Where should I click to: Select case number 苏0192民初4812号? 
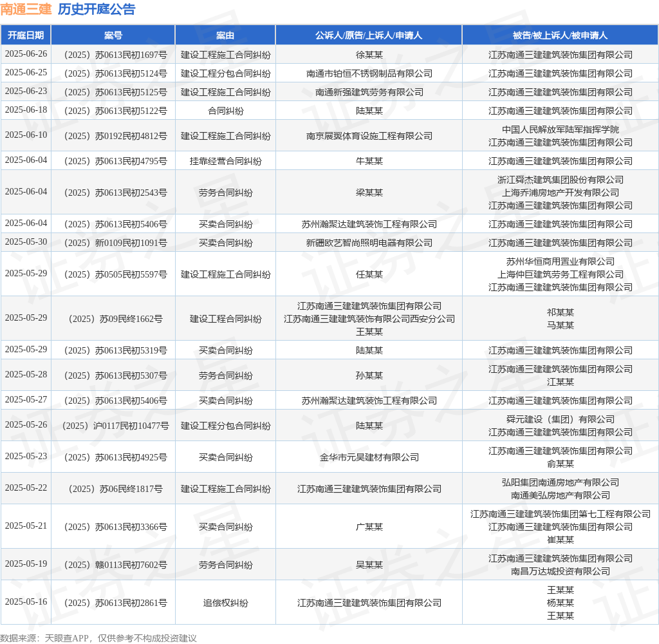[116, 137]
